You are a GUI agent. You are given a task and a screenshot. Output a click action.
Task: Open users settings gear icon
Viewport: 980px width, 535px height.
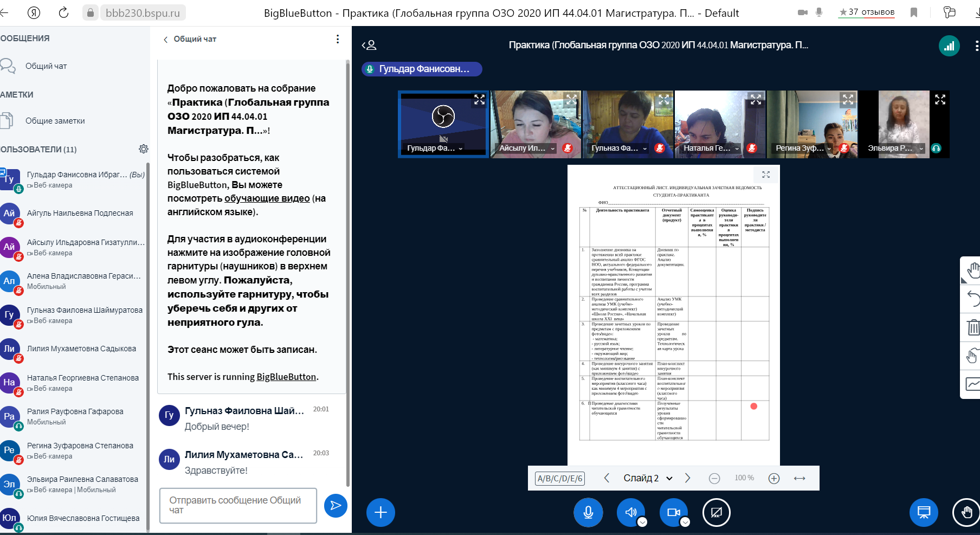tap(144, 149)
